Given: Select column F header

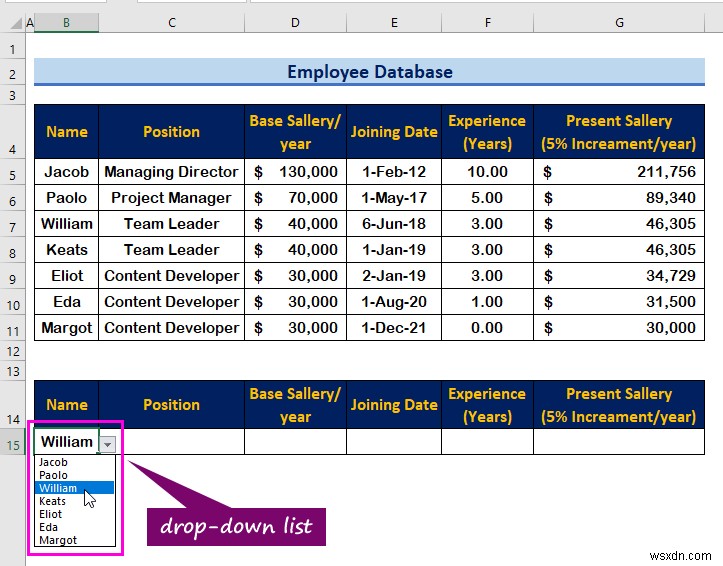Looking at the screenshot, I should point(487,23).
